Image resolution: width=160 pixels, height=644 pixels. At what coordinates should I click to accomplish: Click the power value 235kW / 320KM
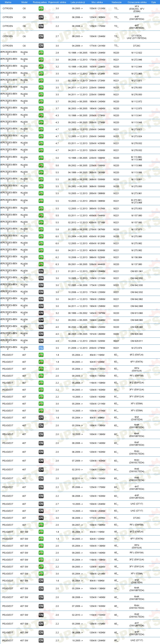tap(97, 341)
